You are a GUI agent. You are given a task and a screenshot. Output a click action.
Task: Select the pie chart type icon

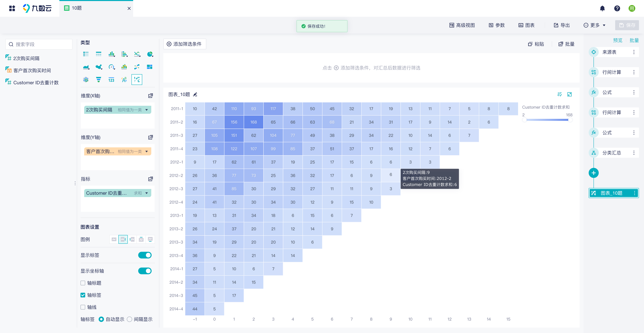point(150,54)
